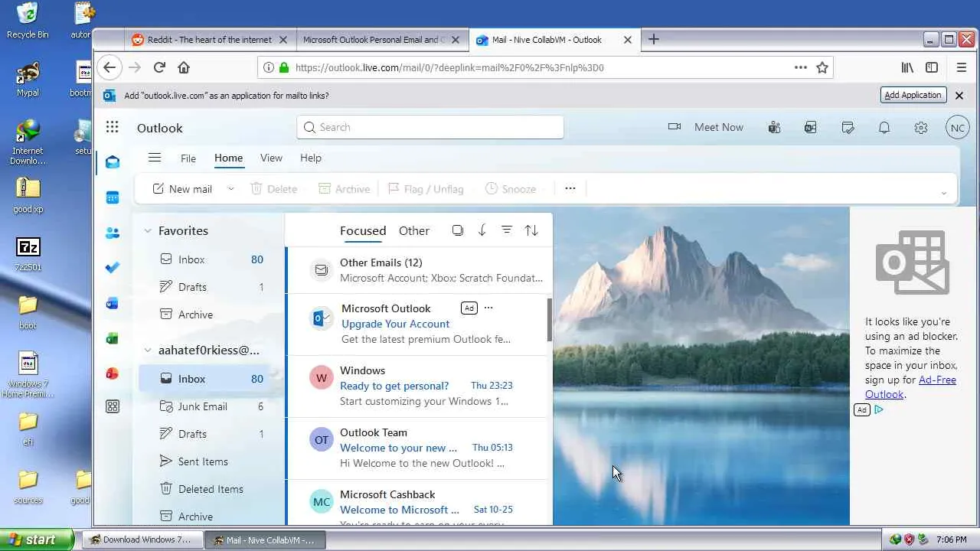Viewport: 980px width, 551px height.
Task: Collapse the Favorites folder group
Action: [x=148, y=230]
